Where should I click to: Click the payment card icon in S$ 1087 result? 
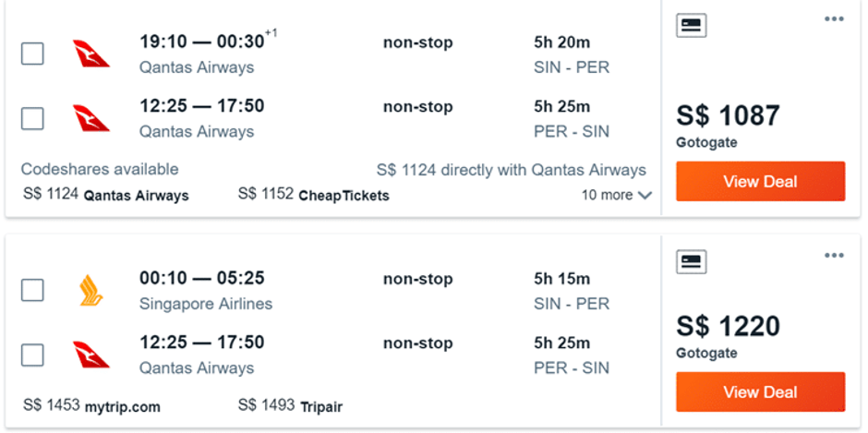pos(691,25)
